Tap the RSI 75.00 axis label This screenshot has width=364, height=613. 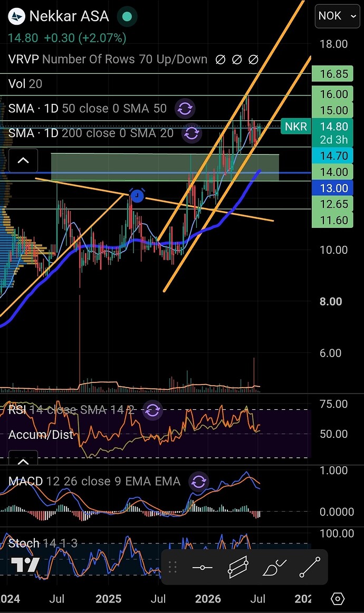(x=333, y=404)
